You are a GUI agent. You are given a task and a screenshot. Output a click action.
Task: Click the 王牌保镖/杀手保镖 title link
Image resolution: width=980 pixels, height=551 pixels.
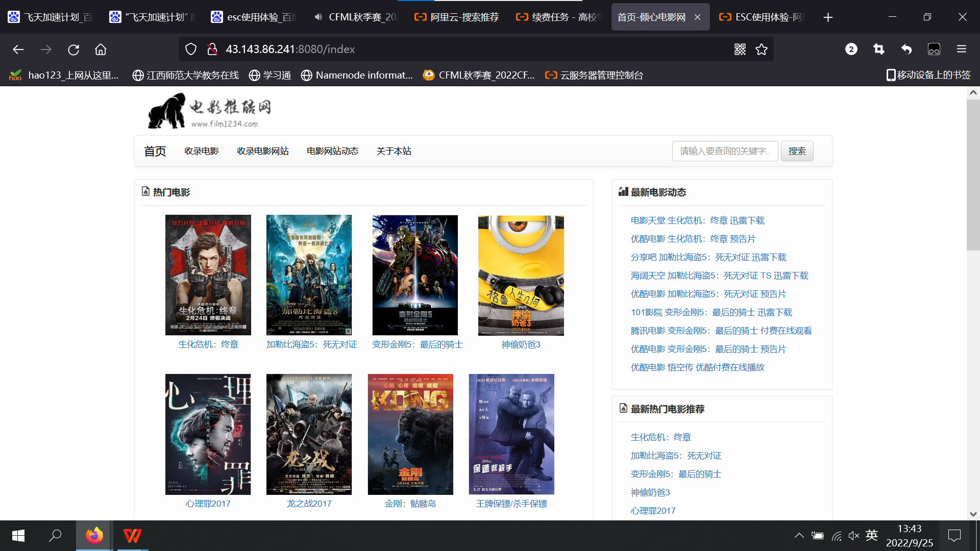[511, 504]
